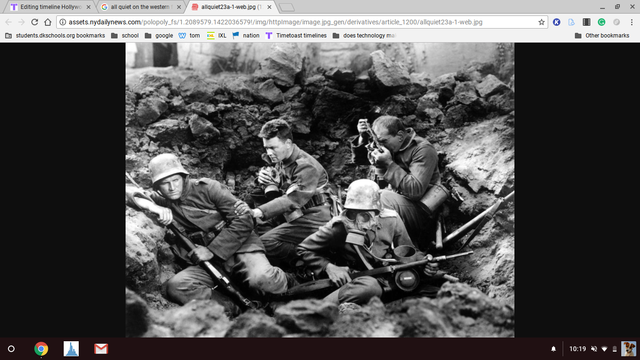Open the nation bookmark

[246, 36]
